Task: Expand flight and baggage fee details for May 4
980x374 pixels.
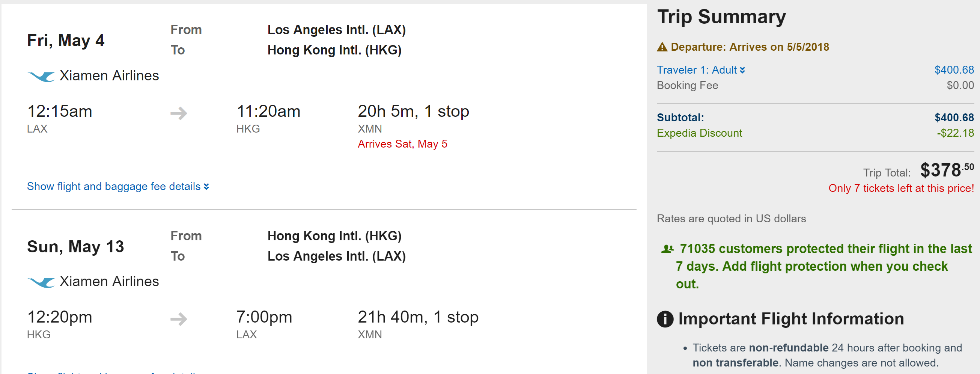Action: 118,186
